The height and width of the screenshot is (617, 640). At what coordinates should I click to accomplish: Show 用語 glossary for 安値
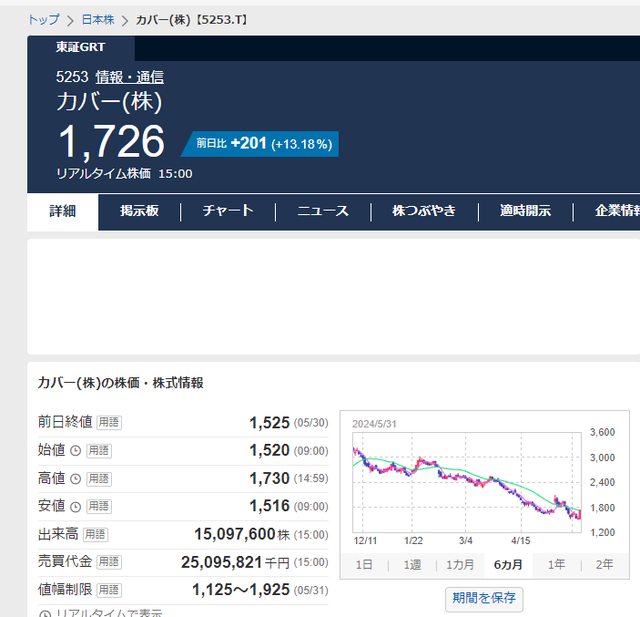point(99,506)
